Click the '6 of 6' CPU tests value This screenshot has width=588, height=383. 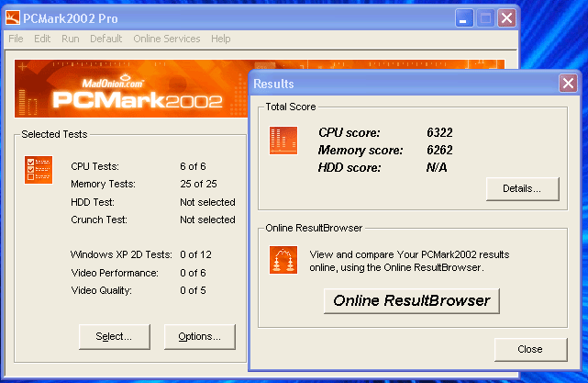click(193, 166)
